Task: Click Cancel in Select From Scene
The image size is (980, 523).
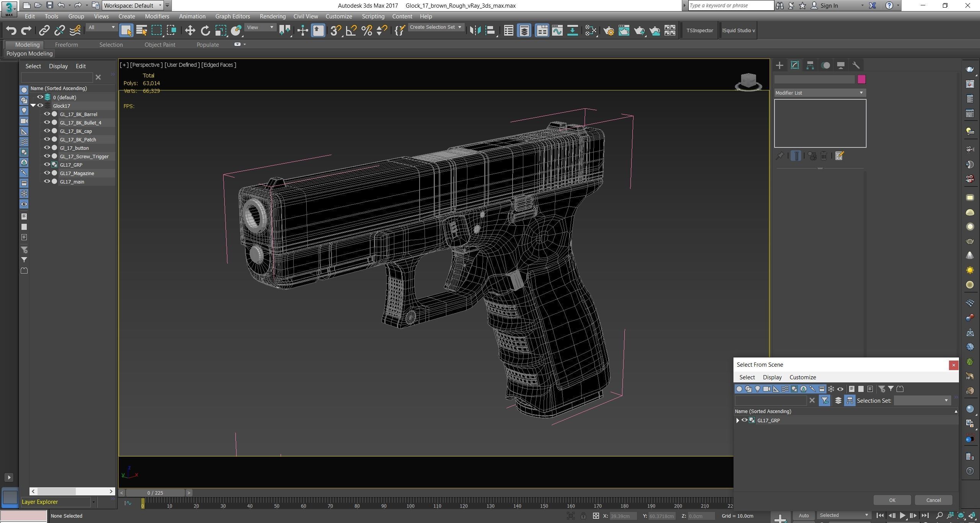Action: (x=933, y=500)
